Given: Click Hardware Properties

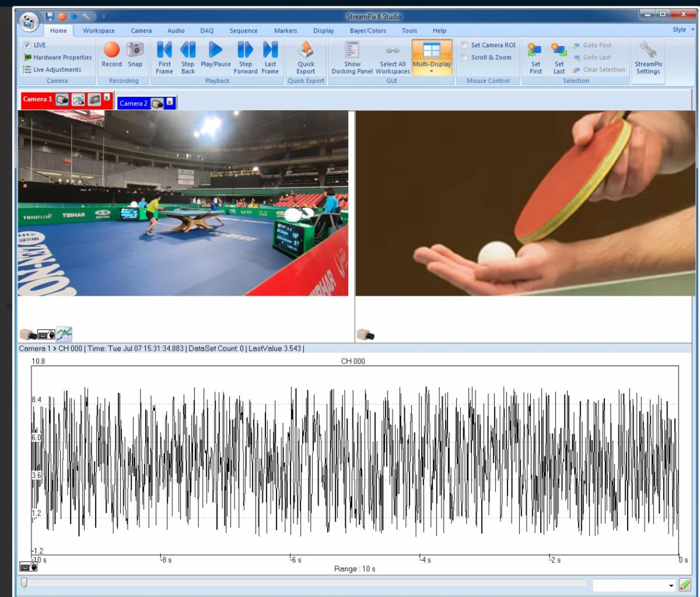Looking at the screenshot, I should (62, 57).
